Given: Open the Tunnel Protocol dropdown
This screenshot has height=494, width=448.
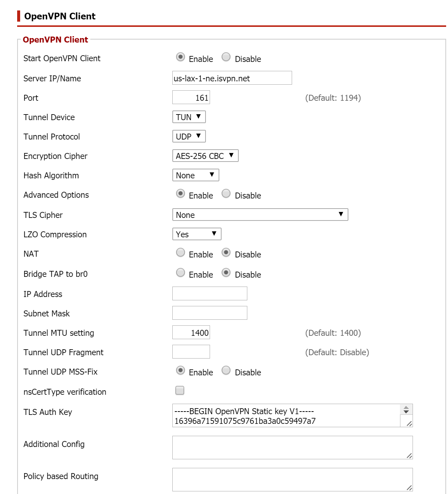Looking at the screenshot, I should click(189, 136).
